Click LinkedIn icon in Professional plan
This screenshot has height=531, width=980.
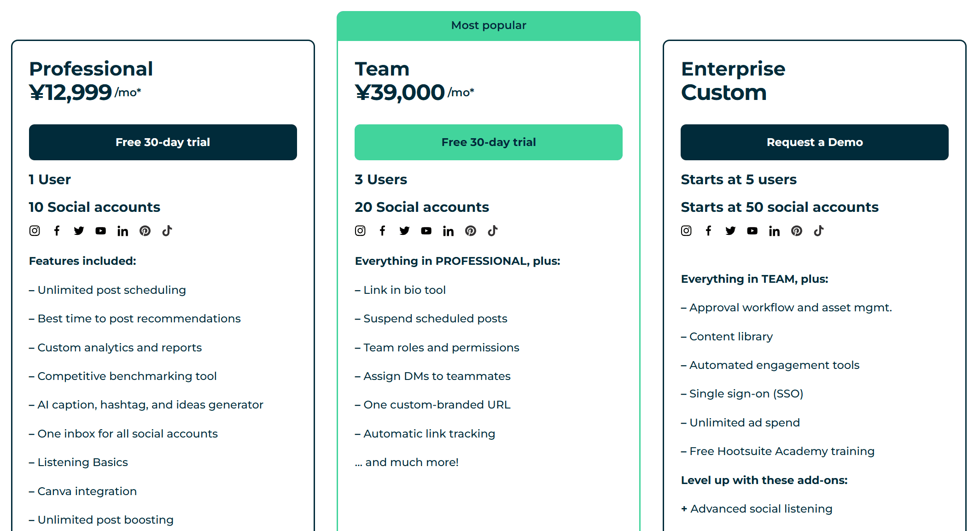pos(122,231)
